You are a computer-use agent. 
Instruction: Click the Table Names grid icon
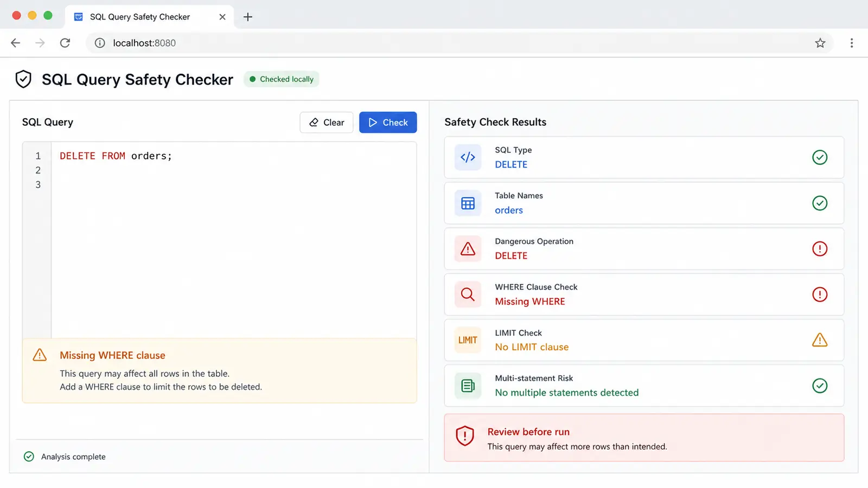point(468,203)
